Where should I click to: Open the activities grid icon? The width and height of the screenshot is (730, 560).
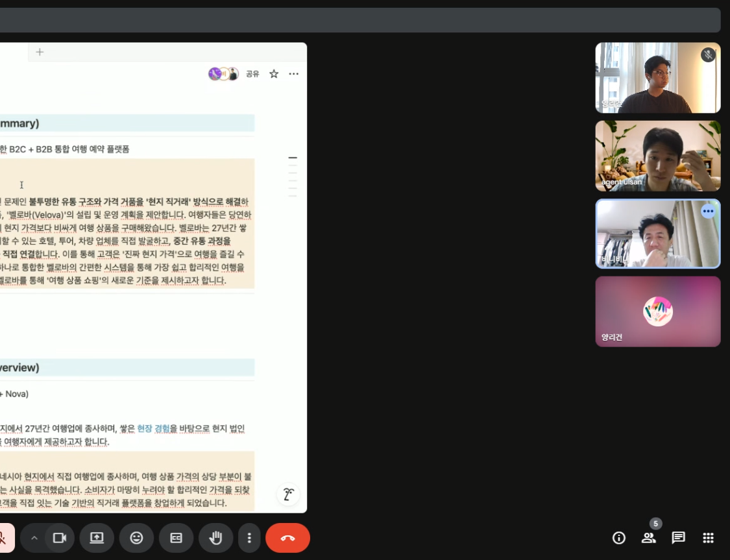coord(707,538)
